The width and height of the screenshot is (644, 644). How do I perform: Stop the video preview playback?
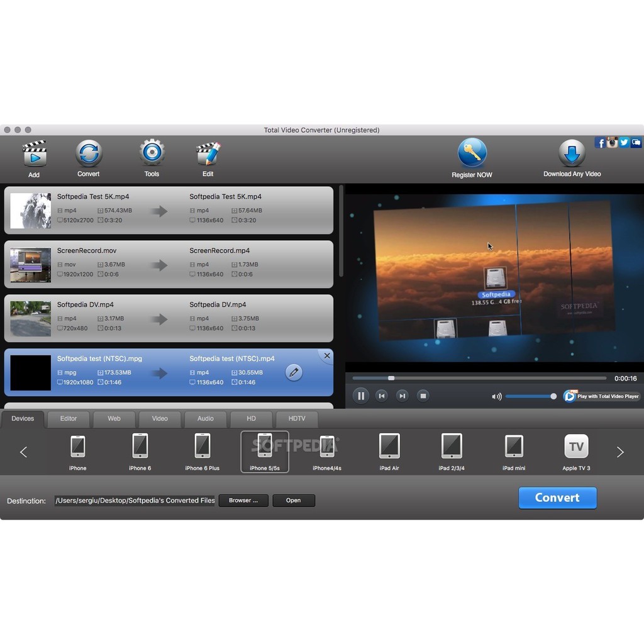pyautogui.click(x=423, y=396)
